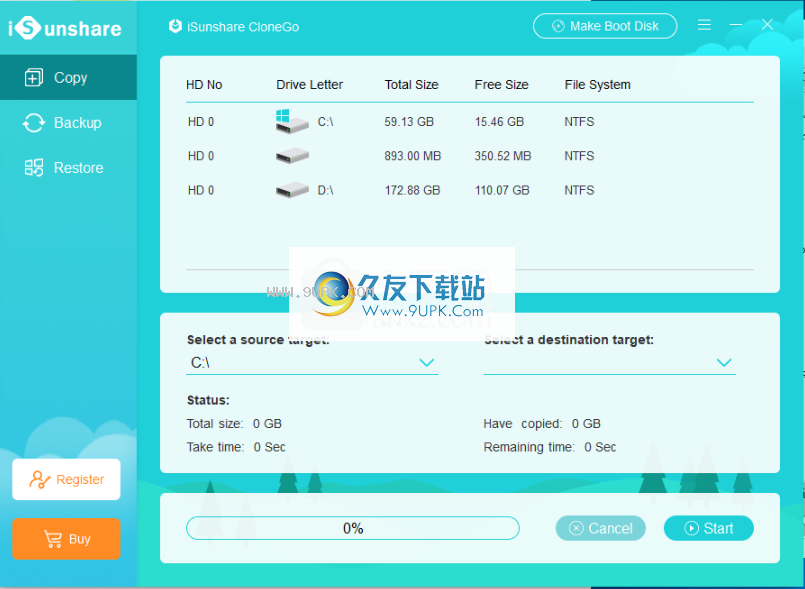Click the D:\ drive letter text
This screenshot has width=805, height=589.
[325, 191]
